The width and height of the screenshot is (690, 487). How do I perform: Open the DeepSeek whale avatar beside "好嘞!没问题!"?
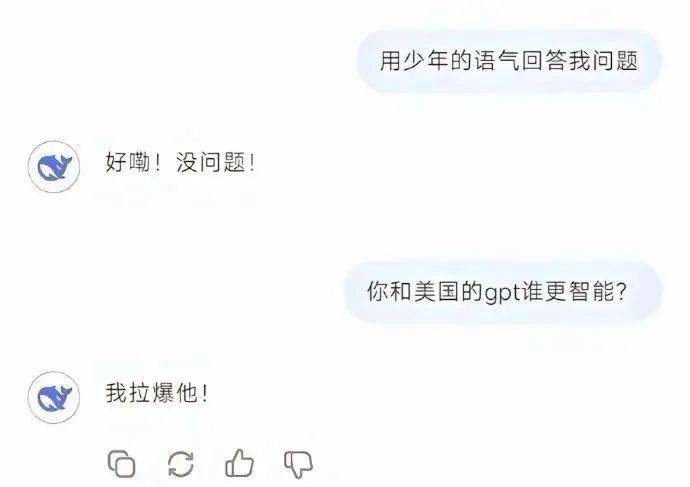pos(54,167)
